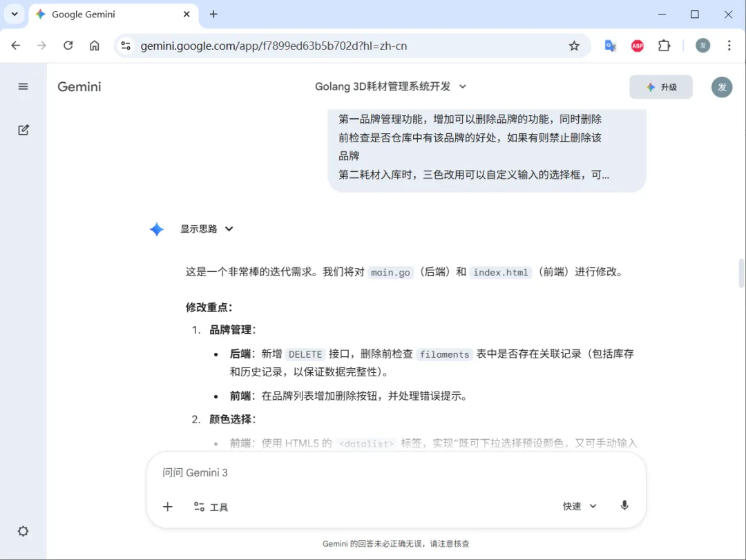Go forward with browser forward arrow

pyautogui.click(x=42, y=46)
